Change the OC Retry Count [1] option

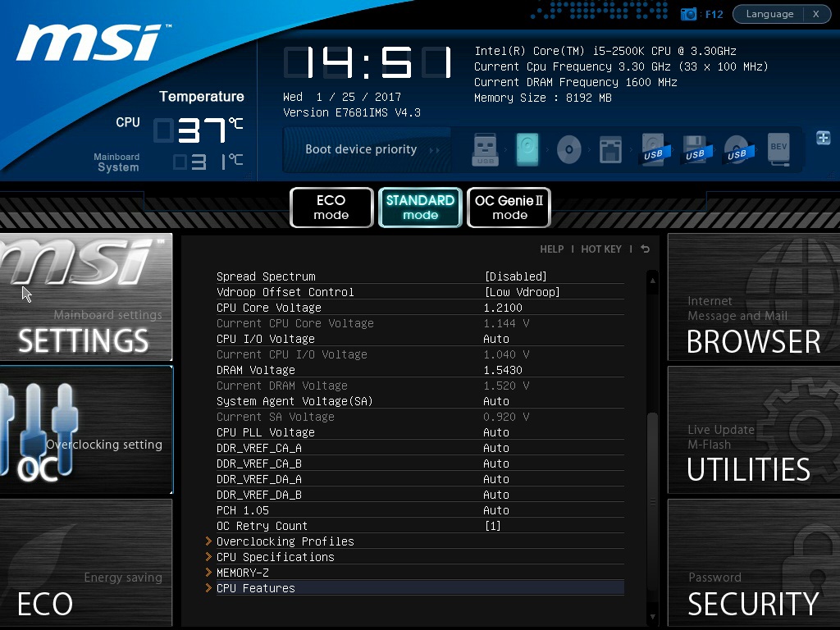(492, 526)
